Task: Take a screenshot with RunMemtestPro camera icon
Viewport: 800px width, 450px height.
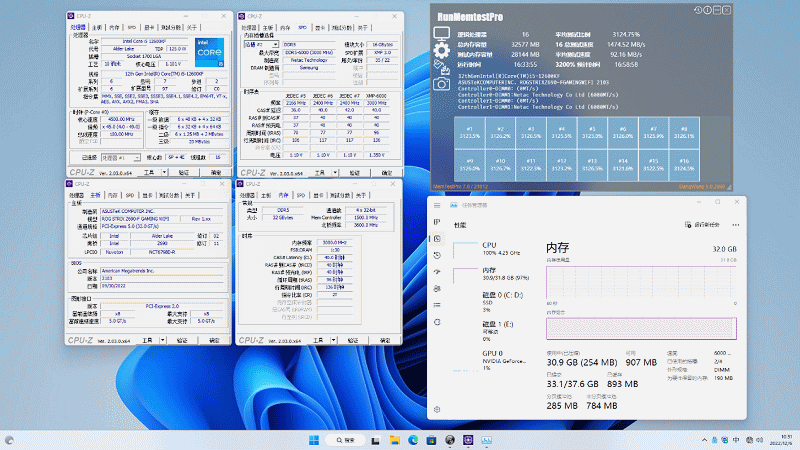Action: (441, 84)
